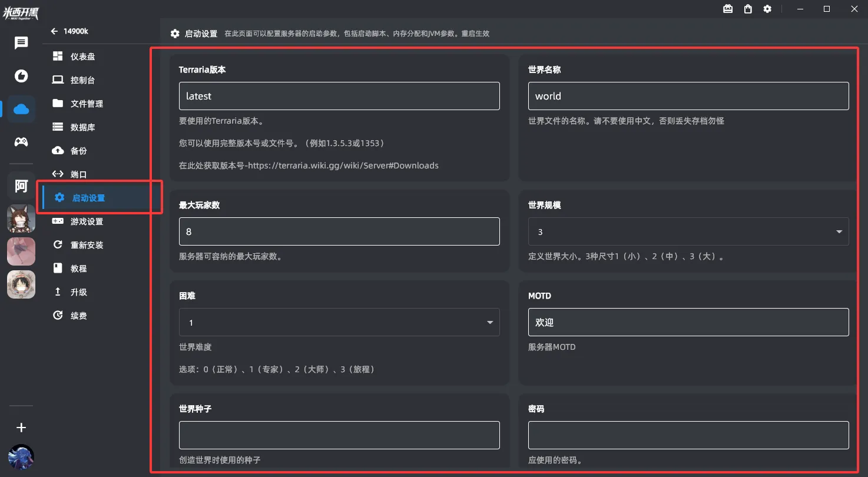This screenshot has width=868, height=477.
Task: Click the gift box icon in title bar
Action: coord(728,9)
